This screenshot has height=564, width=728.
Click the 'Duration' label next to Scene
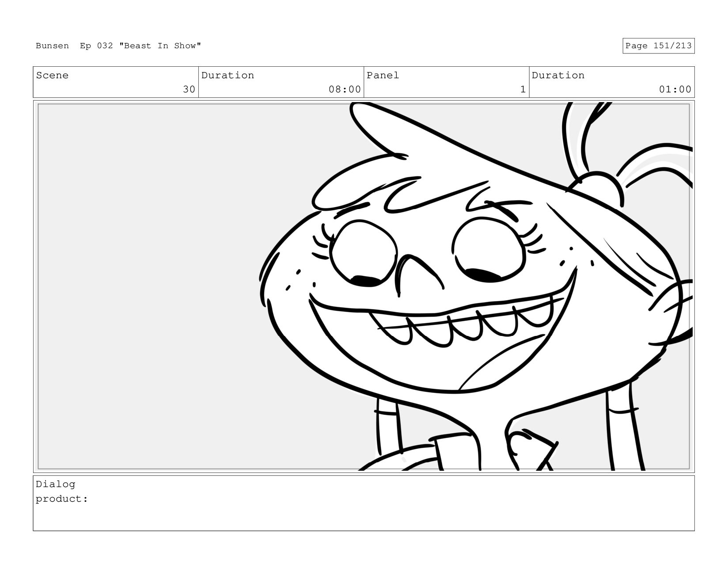pyautogui.click(x=227, y=75)
